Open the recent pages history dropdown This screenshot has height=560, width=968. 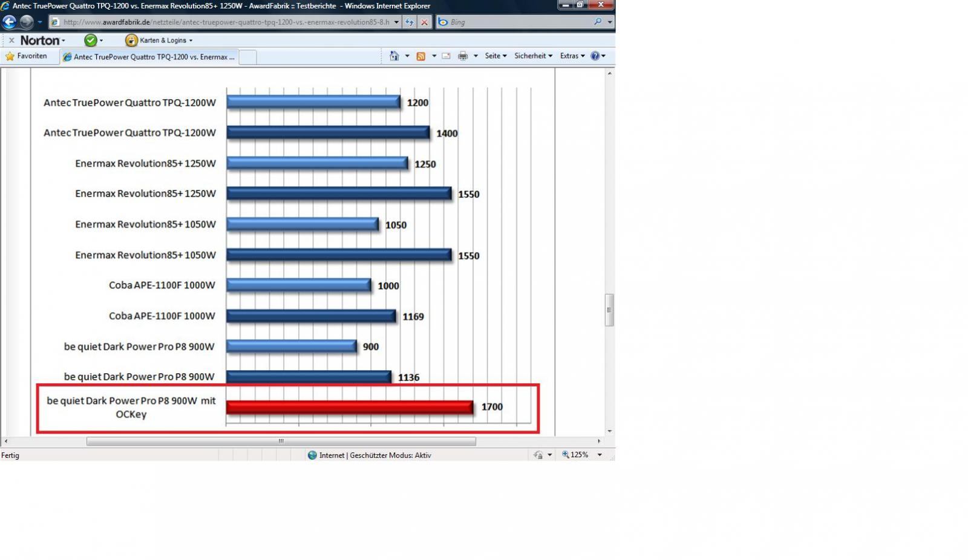(40, 22)
